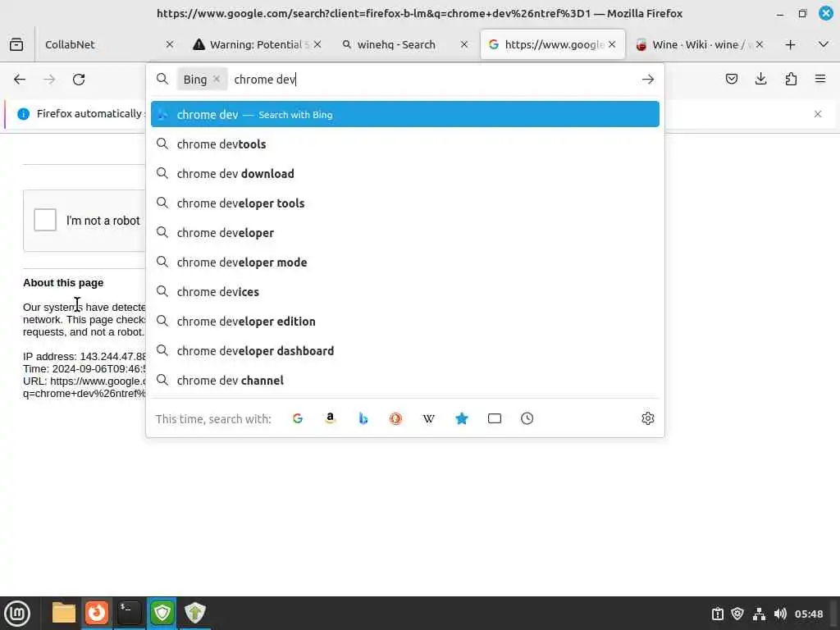Dismiss the Firefox notification bar
This screenshot has width=840, height=630.
(x=818, y=113)
